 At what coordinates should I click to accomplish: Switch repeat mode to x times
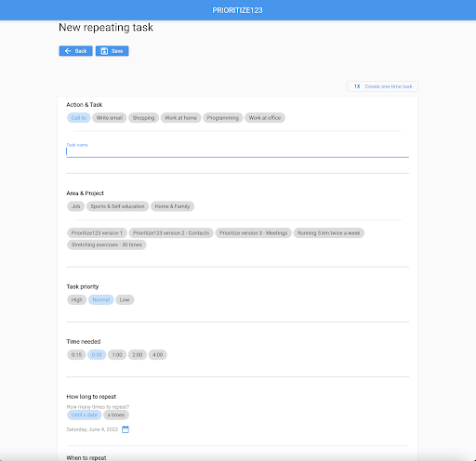[116, 415]
